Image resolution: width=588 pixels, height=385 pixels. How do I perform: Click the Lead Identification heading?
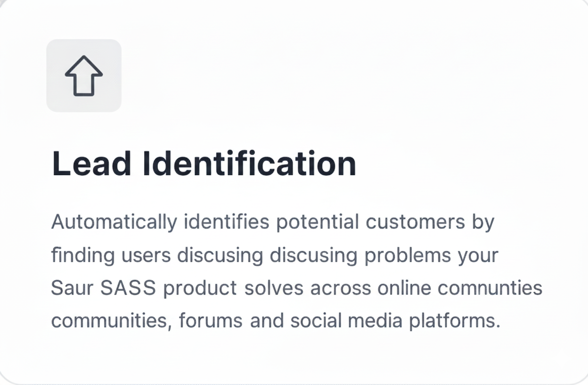point(204,164)
